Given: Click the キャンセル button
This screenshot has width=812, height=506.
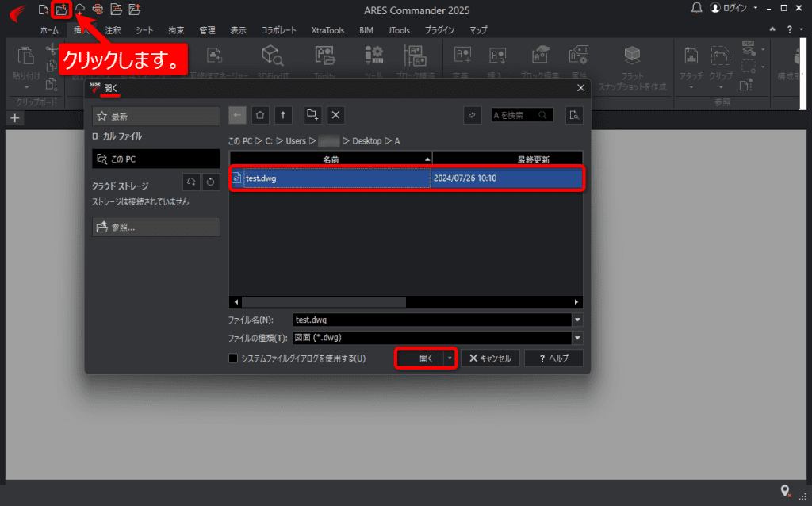Looking at the screenshot, I should 490,358.
